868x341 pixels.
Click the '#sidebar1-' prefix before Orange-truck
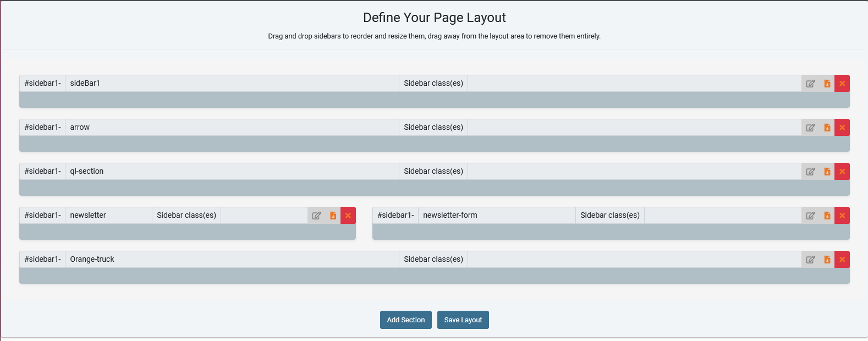42,260
